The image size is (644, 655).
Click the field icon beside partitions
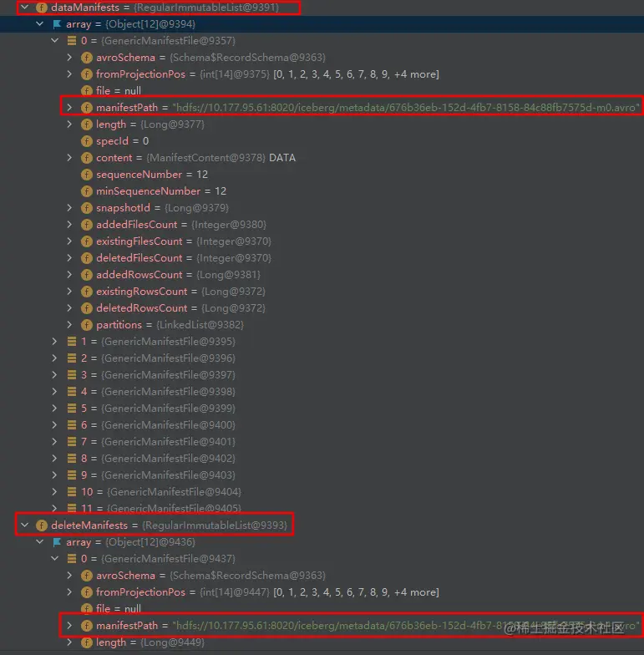coord(87,324)
